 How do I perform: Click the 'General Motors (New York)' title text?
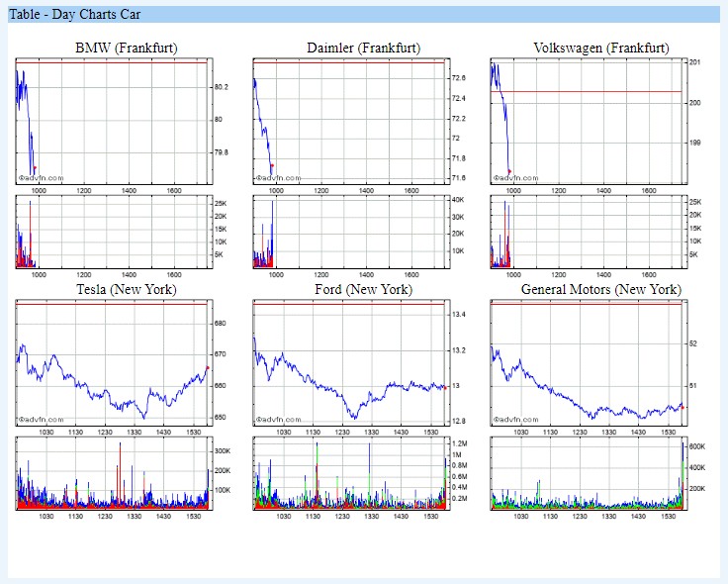601,289
